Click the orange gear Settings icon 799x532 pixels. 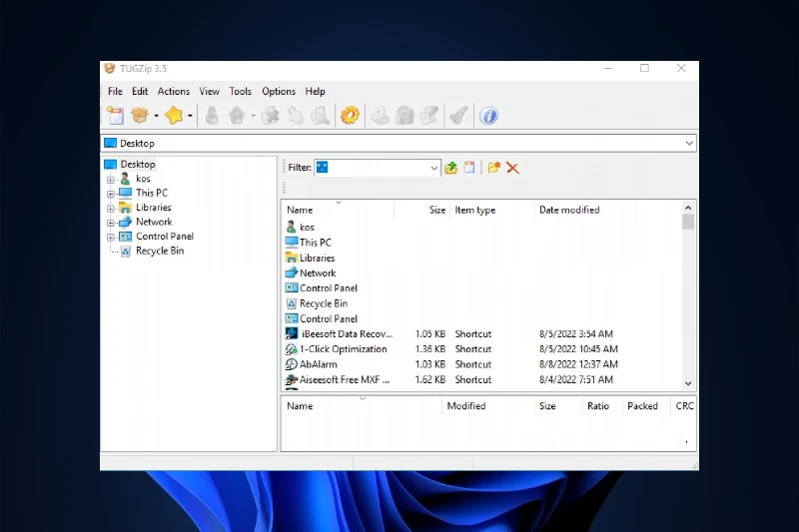tap(351, 116)
